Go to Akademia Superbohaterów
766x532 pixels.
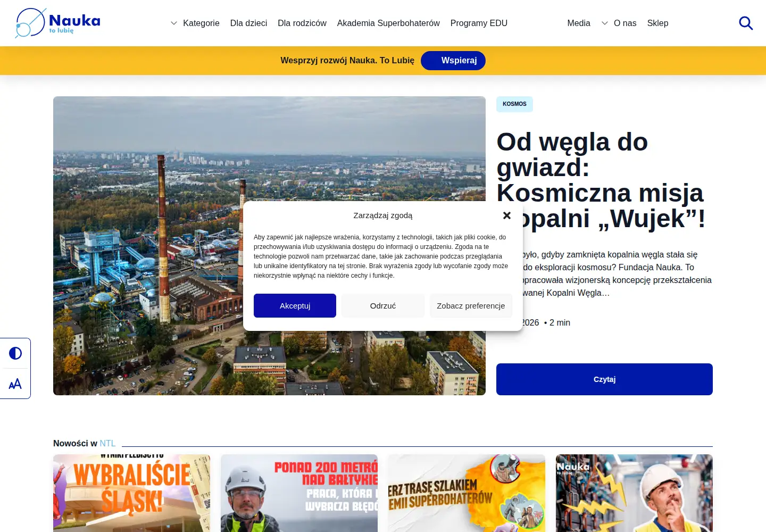tap(388, 23)
